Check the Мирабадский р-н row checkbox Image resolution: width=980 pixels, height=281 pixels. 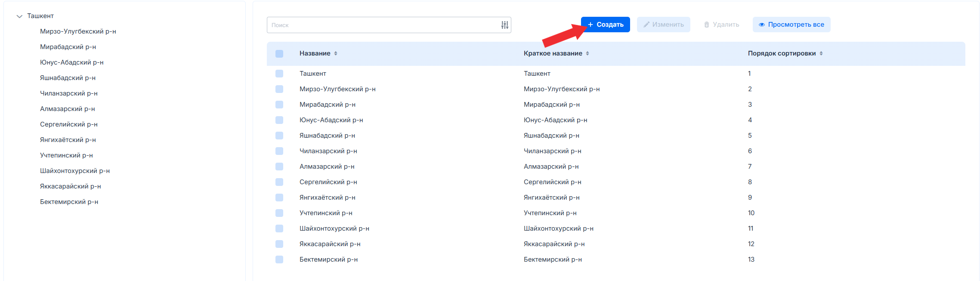pos(279,105)
